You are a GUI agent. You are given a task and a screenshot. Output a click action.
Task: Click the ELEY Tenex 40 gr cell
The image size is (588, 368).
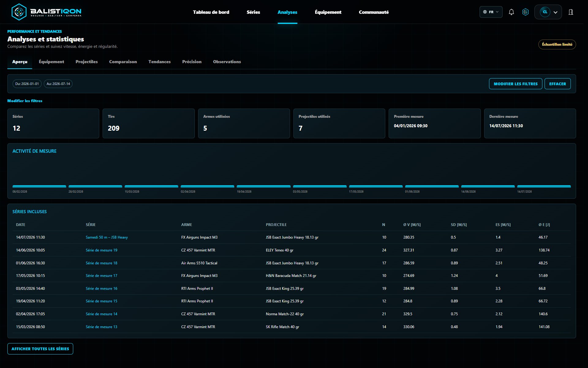point(280,250)
